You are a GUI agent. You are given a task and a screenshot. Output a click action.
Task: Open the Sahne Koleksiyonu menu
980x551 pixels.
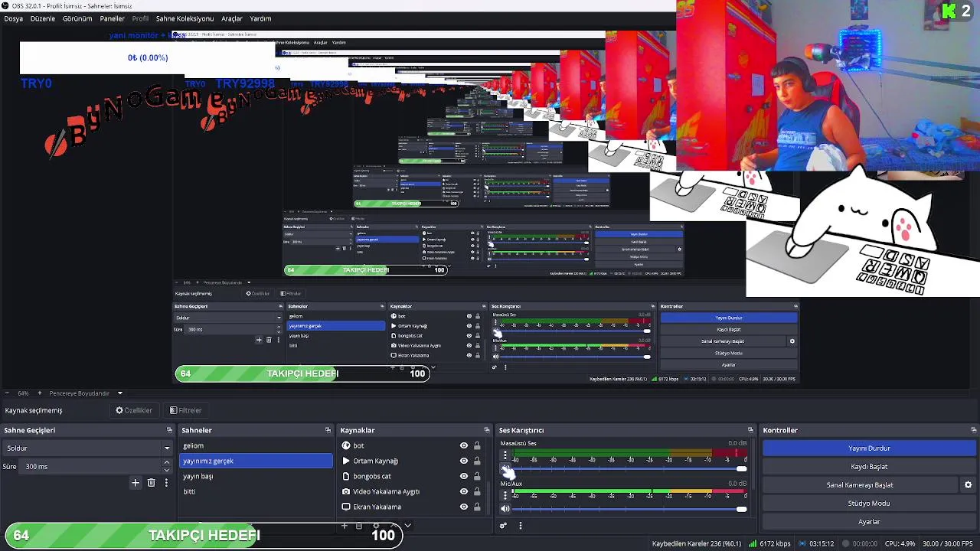(185, 18)
